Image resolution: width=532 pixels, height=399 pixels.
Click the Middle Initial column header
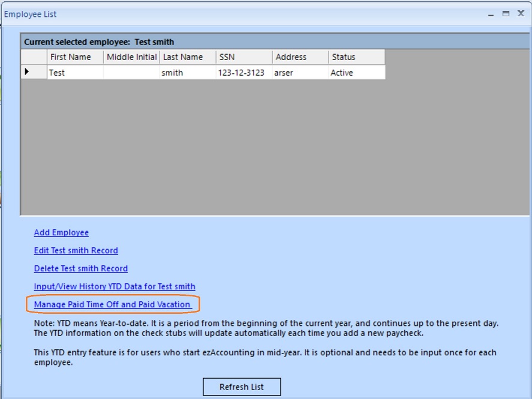[x=131, y=57]
